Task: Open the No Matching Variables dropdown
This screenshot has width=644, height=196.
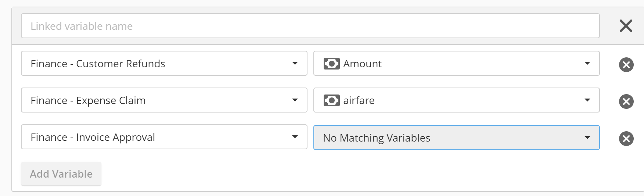Action: [x=457, y=138]
